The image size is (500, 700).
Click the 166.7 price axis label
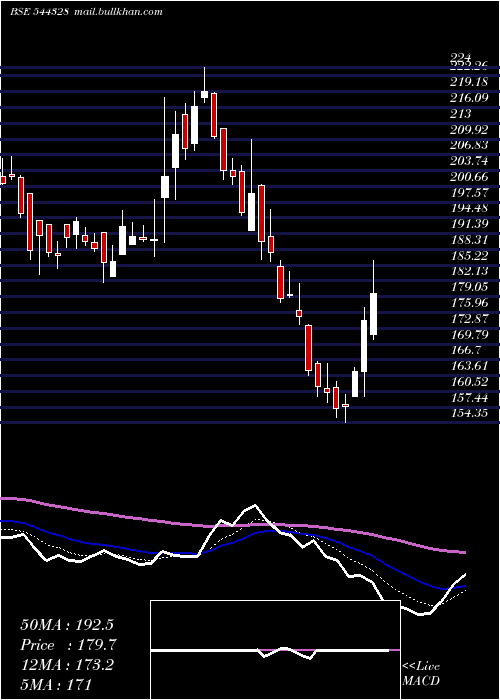(465, 350)
